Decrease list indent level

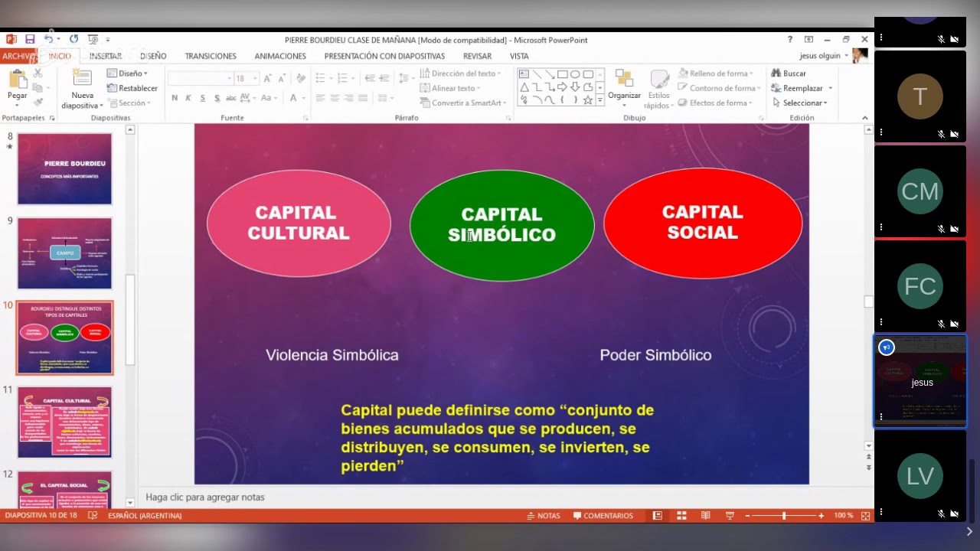[370, 78]
